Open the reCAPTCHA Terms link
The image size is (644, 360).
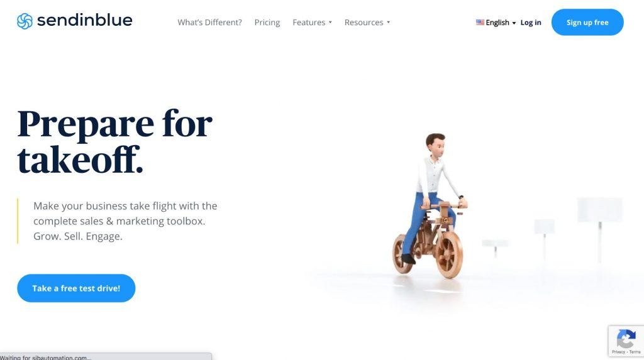point(635,352)
